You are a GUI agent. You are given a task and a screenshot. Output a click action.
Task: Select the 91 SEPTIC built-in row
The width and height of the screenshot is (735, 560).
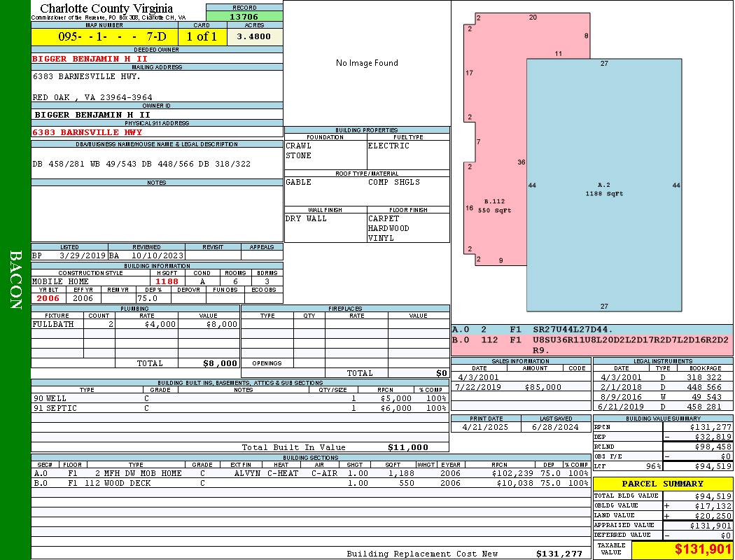point(239,408)
